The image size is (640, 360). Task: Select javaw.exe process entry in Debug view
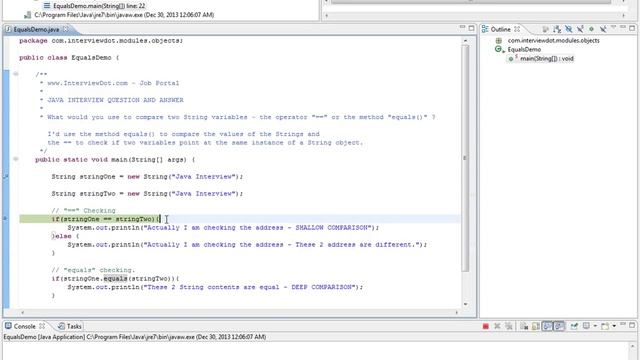[124, 15]
